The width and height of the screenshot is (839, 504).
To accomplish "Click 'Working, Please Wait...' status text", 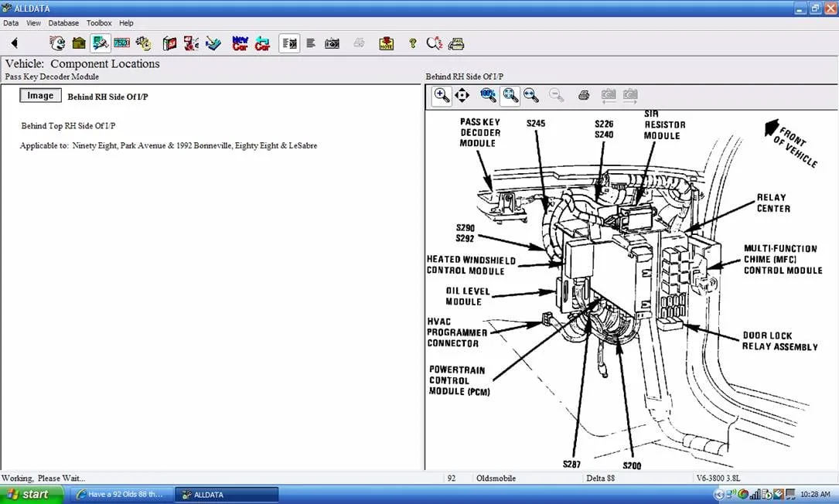I will coord(43,478).
